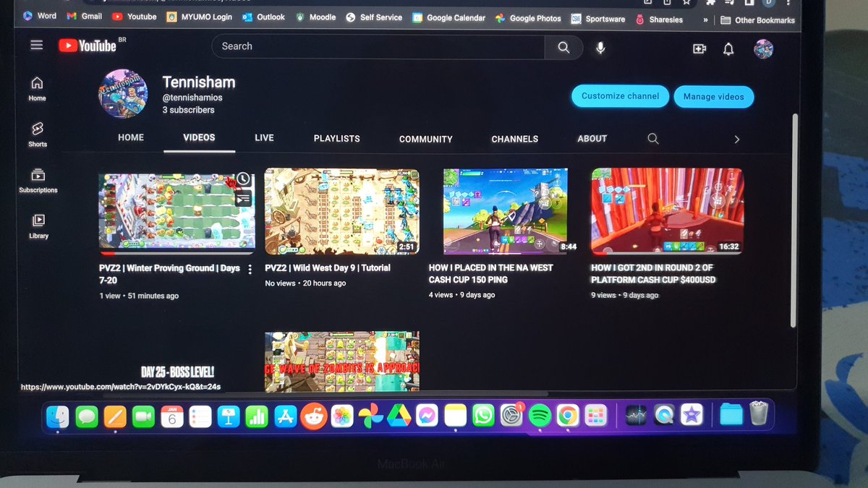Viewport: 868px width, 488px height.
Task: Open PVZ2 Winter Proving Ground video thumbnail
Action: [x=176, y=214]
